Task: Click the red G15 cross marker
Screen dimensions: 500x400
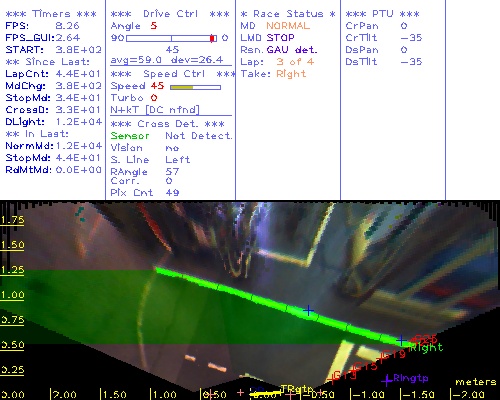Action: [354, 369]
